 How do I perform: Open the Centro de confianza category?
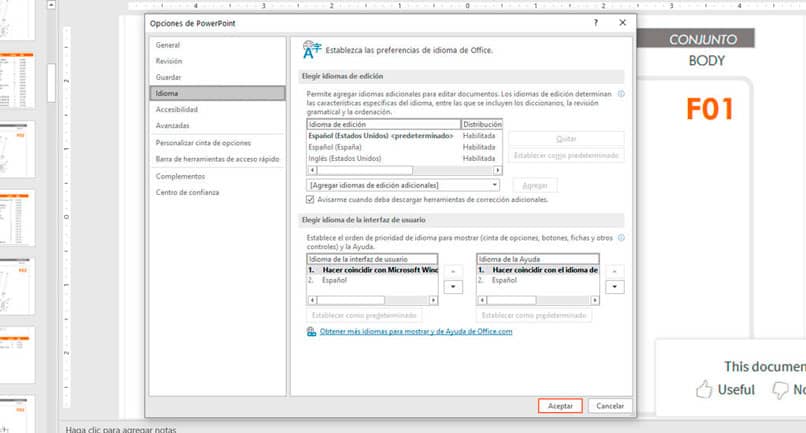[x=187, y=192]
